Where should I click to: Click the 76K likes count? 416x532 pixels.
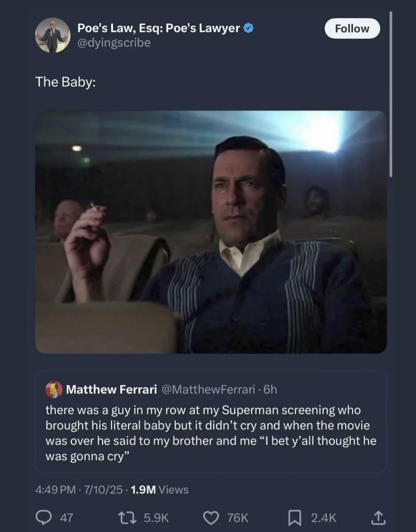coord(238,518)
